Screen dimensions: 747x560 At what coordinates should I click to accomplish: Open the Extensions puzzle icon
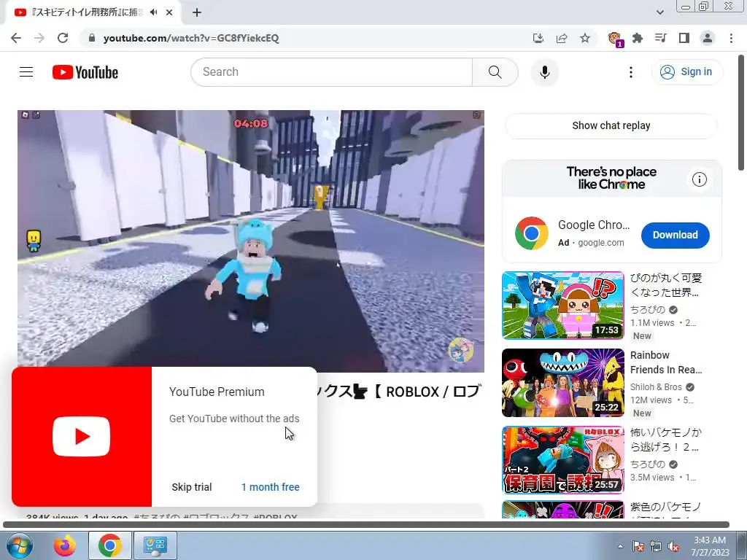tap(638, 38)
